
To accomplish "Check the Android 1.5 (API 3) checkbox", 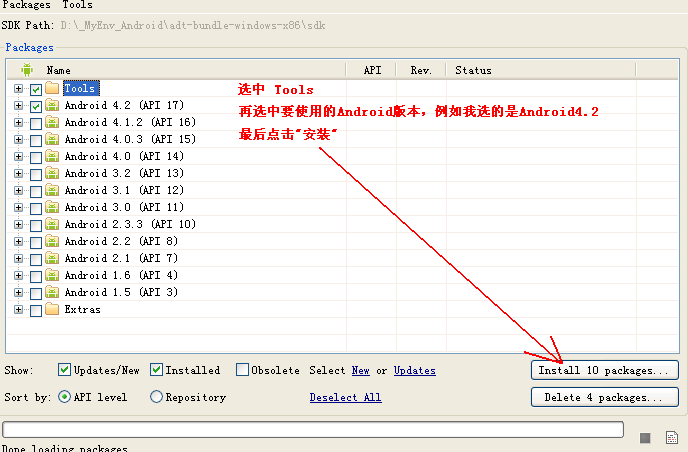I will [36, 294].
